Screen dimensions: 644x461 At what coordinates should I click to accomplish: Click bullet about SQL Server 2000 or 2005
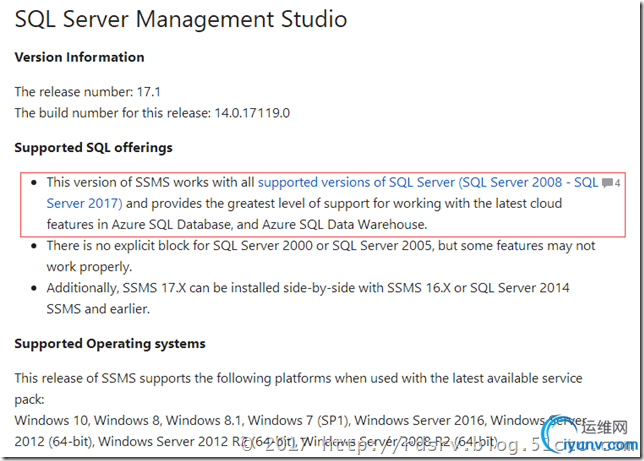tap(320, 256)
